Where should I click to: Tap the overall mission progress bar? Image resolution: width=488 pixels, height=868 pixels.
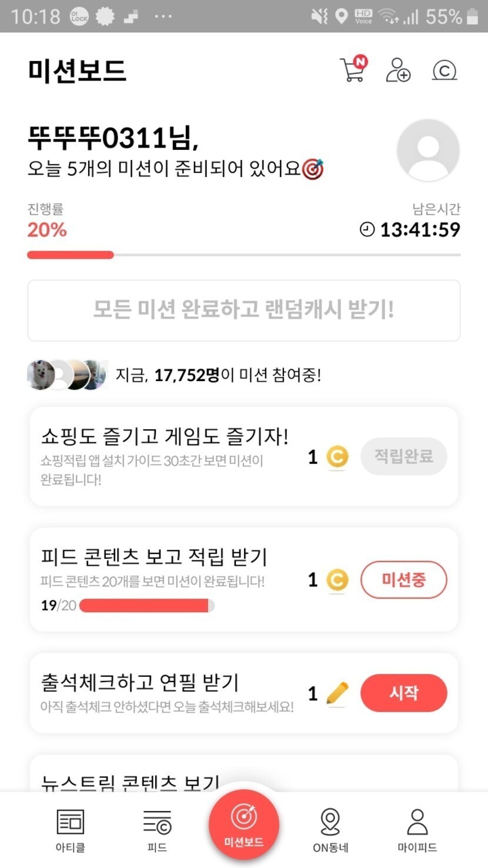(x=243, y=255)
